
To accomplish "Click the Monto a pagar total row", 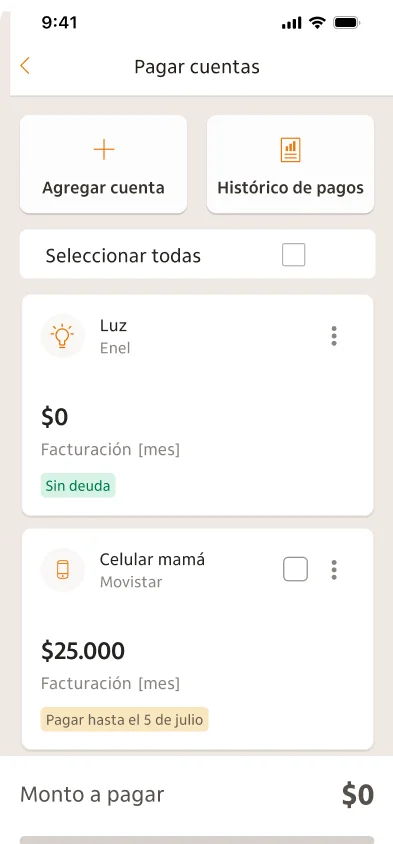I will (196, 794).
